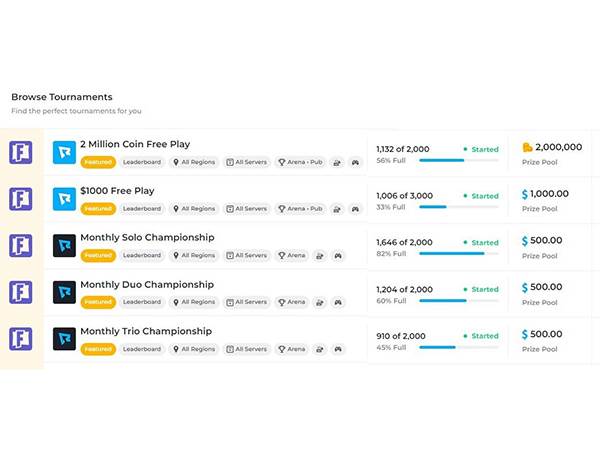The height and width of the screenshot is (450, 600).
Task: Click the dark logo of Monthly Duo Championship
Action: click(64, 292)
